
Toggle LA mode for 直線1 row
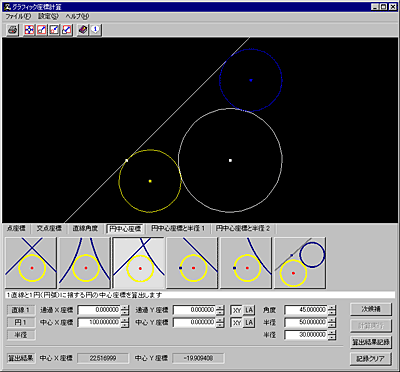pos(249,310)
